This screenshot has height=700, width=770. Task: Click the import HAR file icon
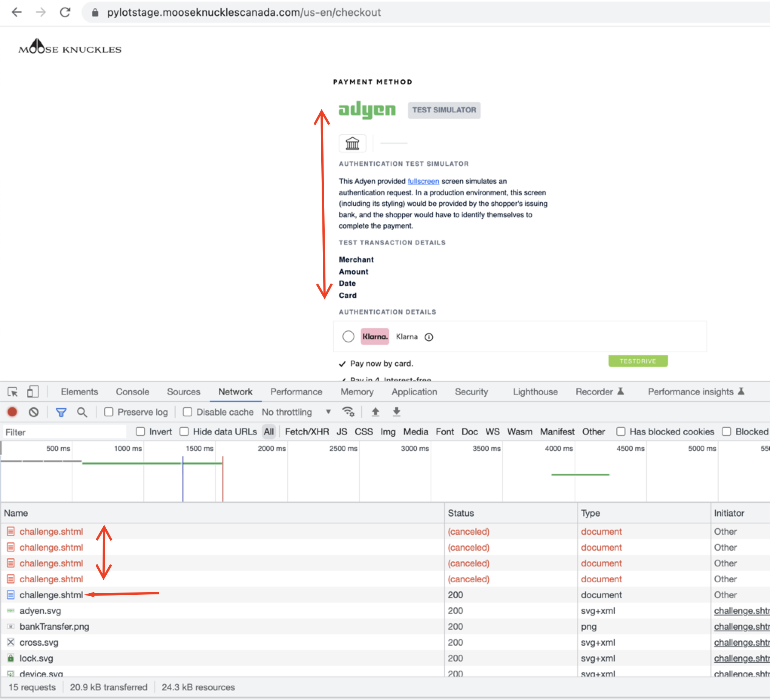376,412
